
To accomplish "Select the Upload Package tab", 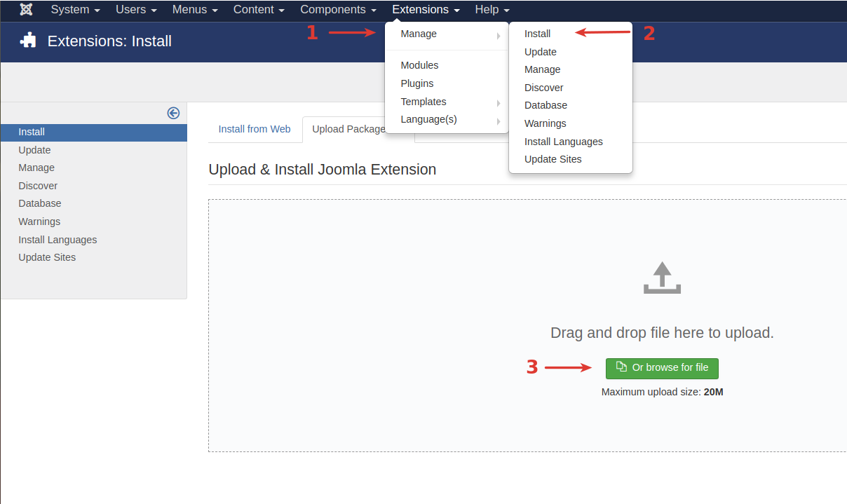I will point(348,129).
